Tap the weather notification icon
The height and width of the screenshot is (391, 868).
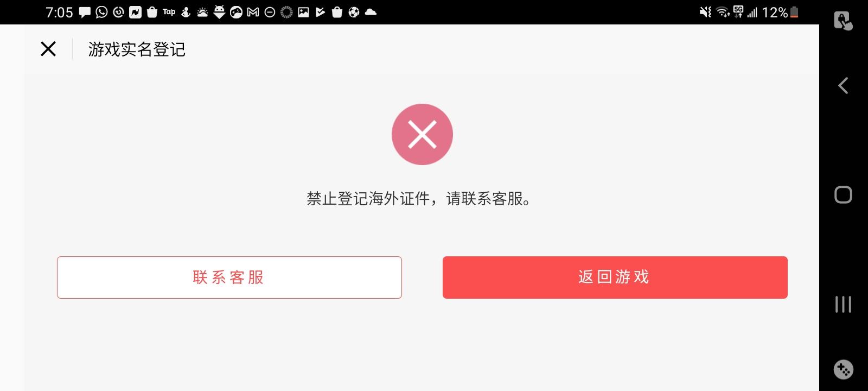(202, 12)
